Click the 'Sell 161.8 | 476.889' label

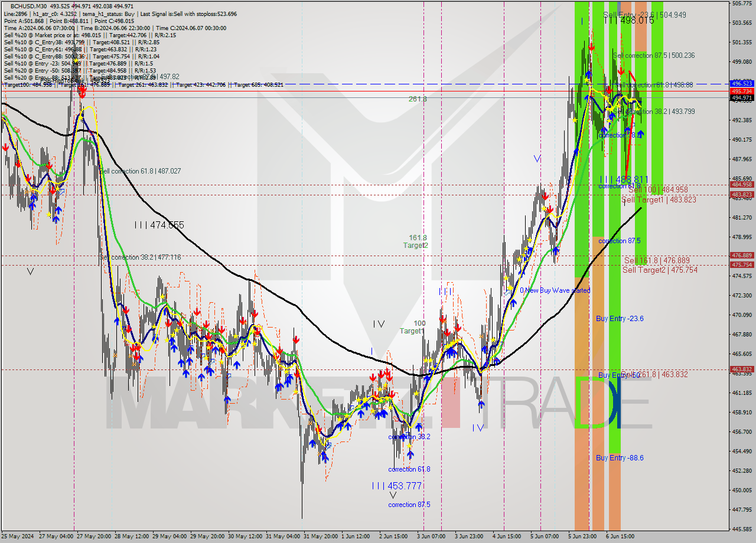click(657, 260)
